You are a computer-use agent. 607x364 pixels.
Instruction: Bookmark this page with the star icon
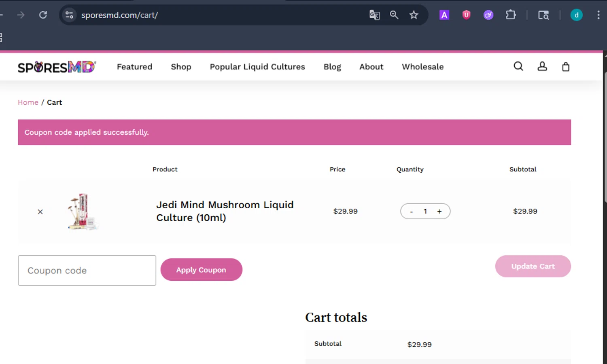coord(414,15)
